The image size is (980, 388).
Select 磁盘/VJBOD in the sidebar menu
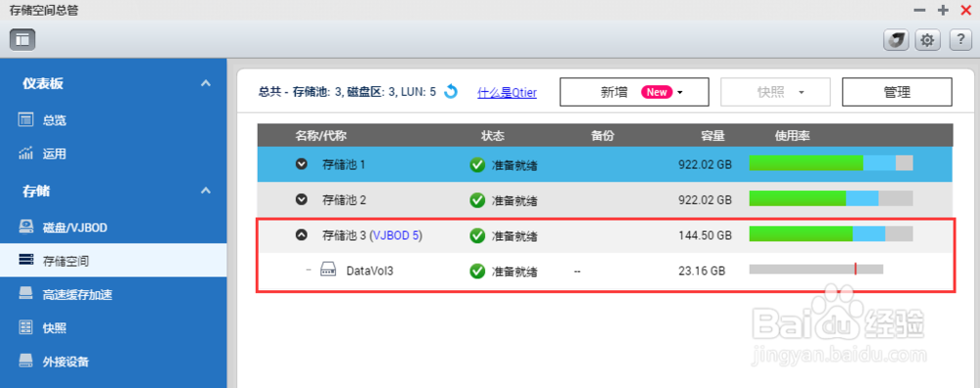75,227
